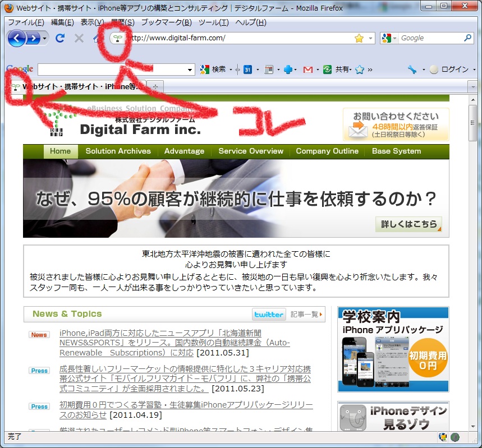
Task: Open the 北海道新聞 NEWS&SPORTS news link
Action: (175, 343)
